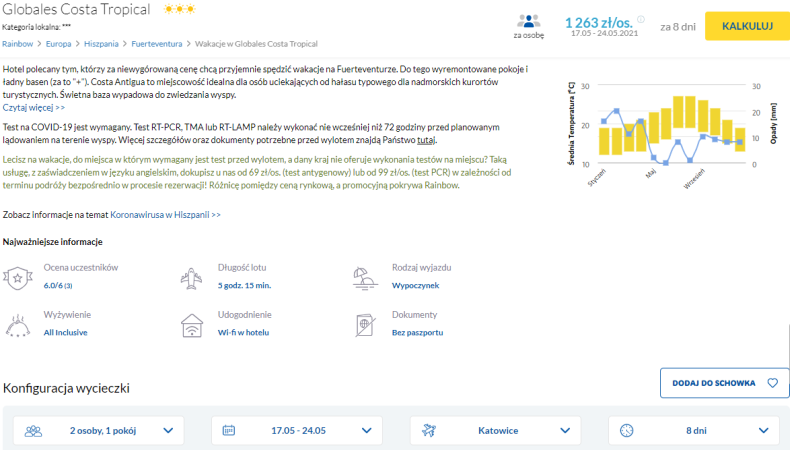Viewport: 790px width, 450px height.
Task: Click the 'za 8 dni' text
Action: coord(678,27)
